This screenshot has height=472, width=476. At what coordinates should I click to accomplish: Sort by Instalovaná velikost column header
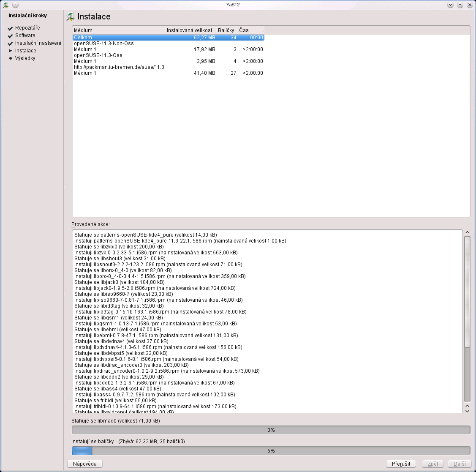click(x=190, y=30)
